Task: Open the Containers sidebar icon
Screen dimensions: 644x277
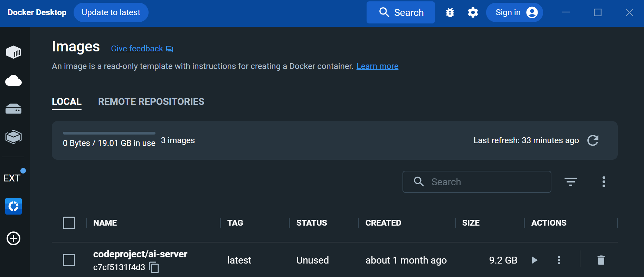Action: [13, 52]
